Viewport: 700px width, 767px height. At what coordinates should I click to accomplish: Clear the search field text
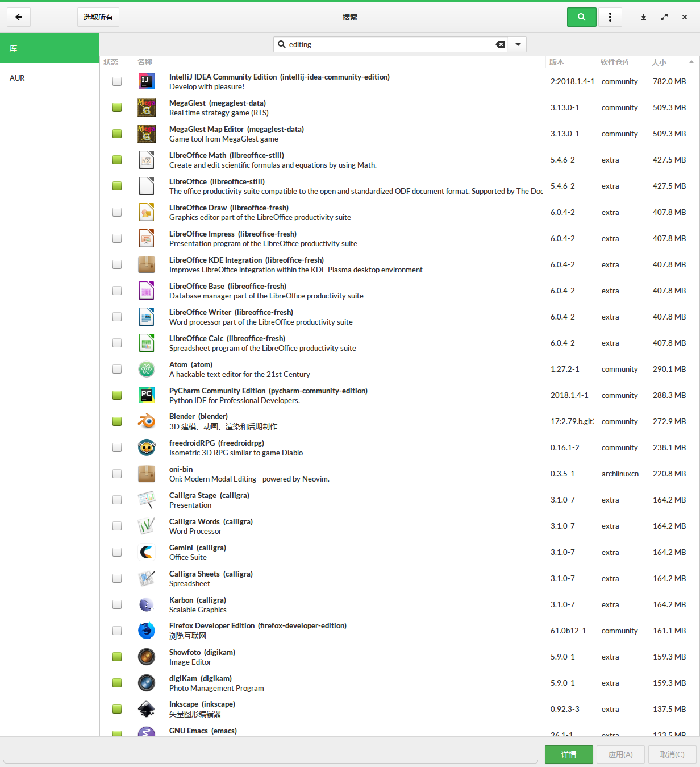click(500, 44)
